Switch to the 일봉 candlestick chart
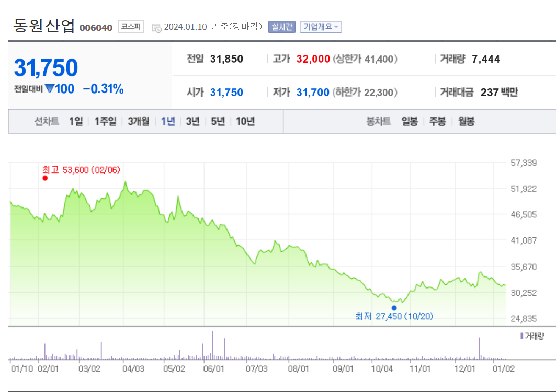This screenshot has width=556, height=392. click(410, 122)
